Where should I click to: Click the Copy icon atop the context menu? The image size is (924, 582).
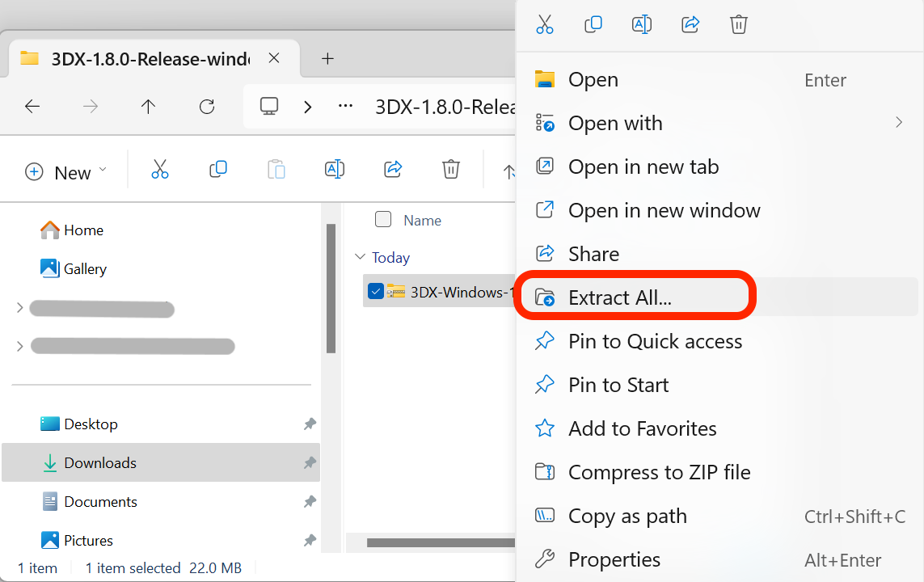(593, 24)
